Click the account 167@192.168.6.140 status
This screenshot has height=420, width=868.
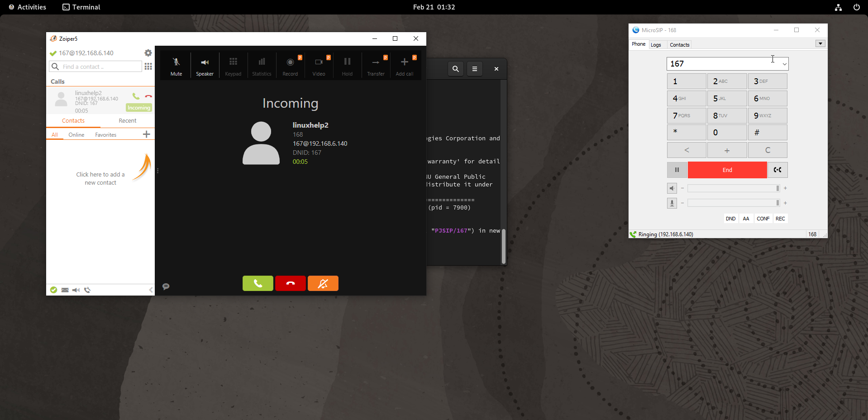82,53
